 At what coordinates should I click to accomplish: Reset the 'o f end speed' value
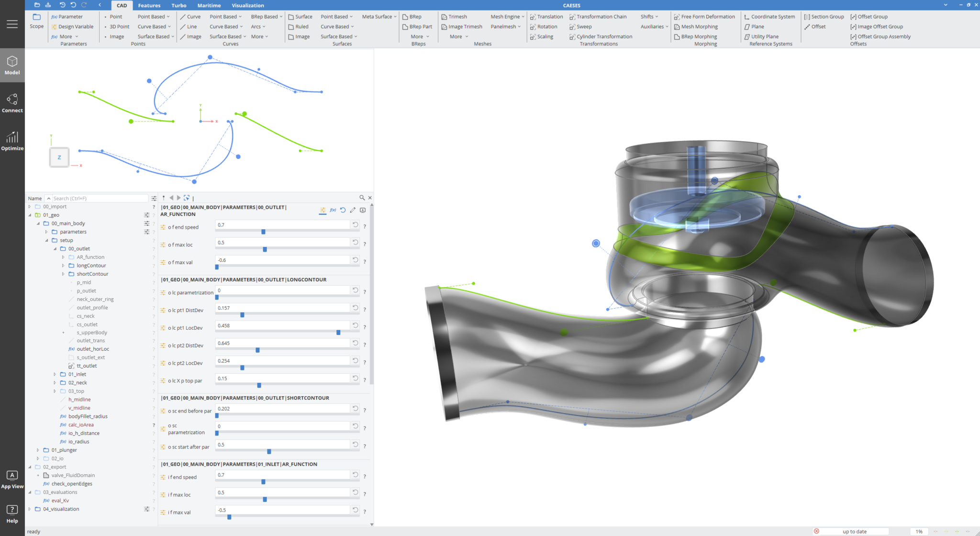coord(355,224)
